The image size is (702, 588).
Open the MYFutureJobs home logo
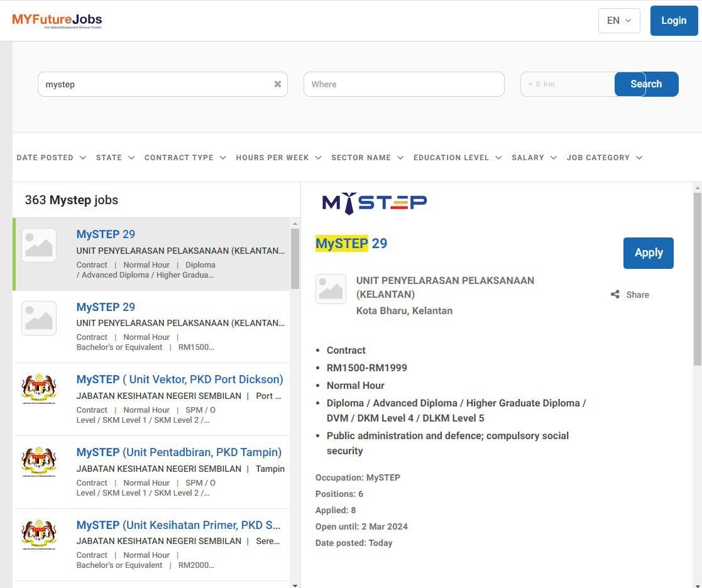(57, 21)
